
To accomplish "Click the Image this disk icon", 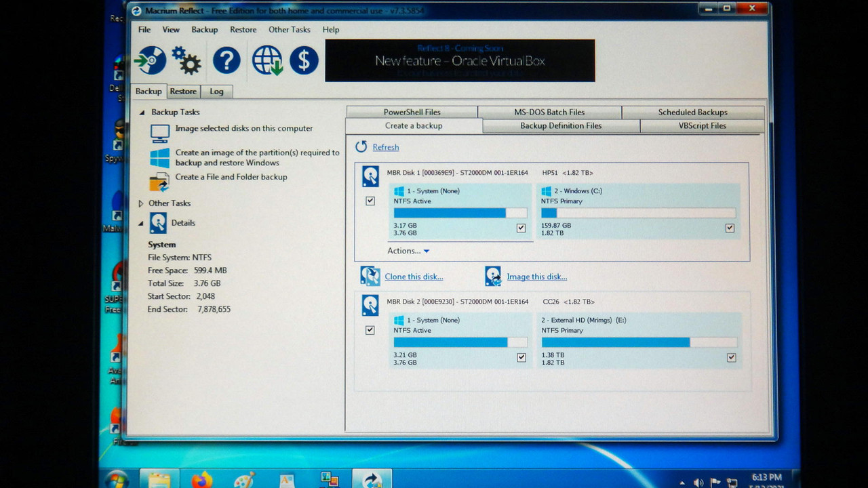I will [x=493, y=276].
